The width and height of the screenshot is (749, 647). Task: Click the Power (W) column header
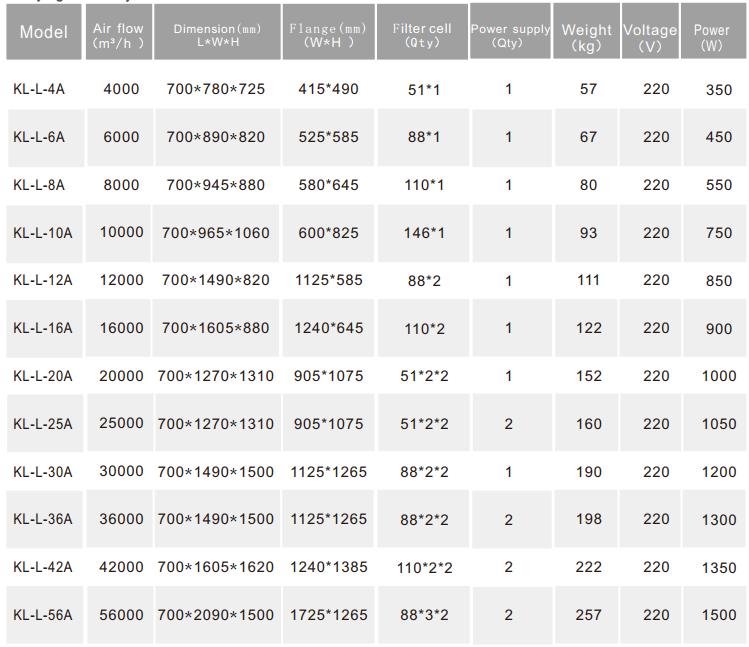point(712,37)
